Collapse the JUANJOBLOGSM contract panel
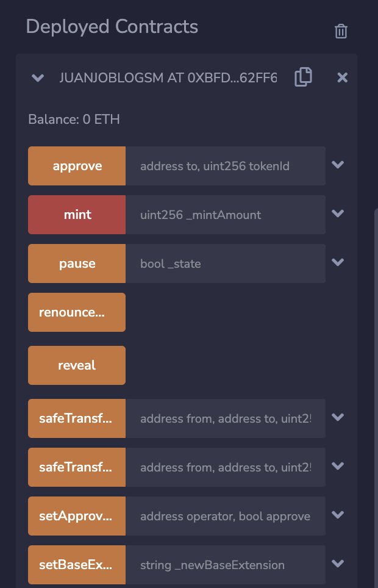 tap(38, 77)
